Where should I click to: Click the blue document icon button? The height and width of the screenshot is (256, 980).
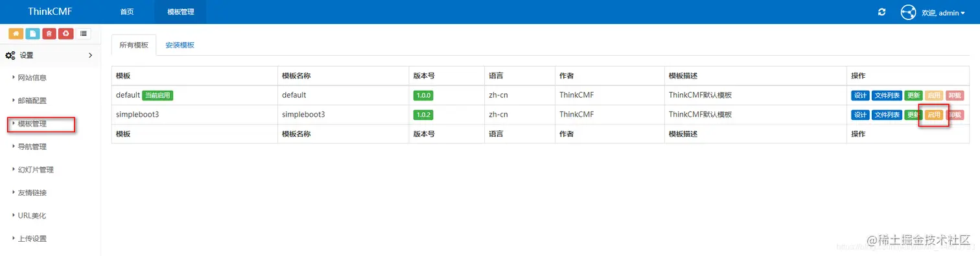click(32, 34)
